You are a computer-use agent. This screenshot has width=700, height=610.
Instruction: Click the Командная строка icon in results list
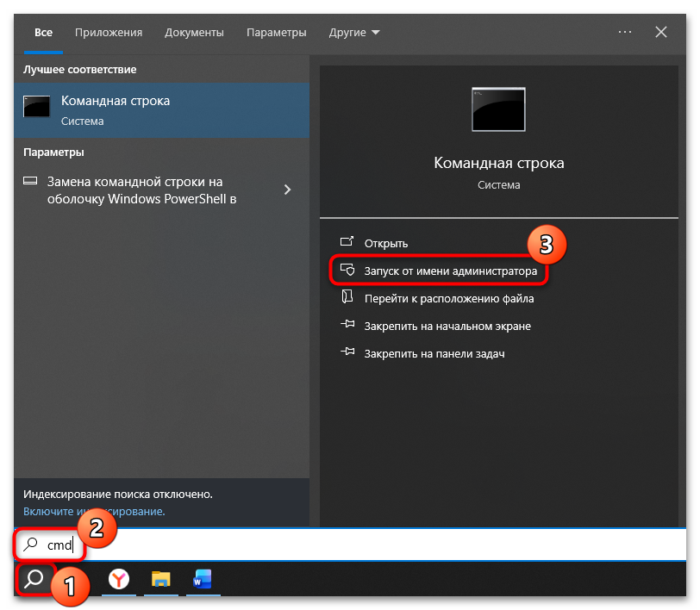click(x=36, y=107)
